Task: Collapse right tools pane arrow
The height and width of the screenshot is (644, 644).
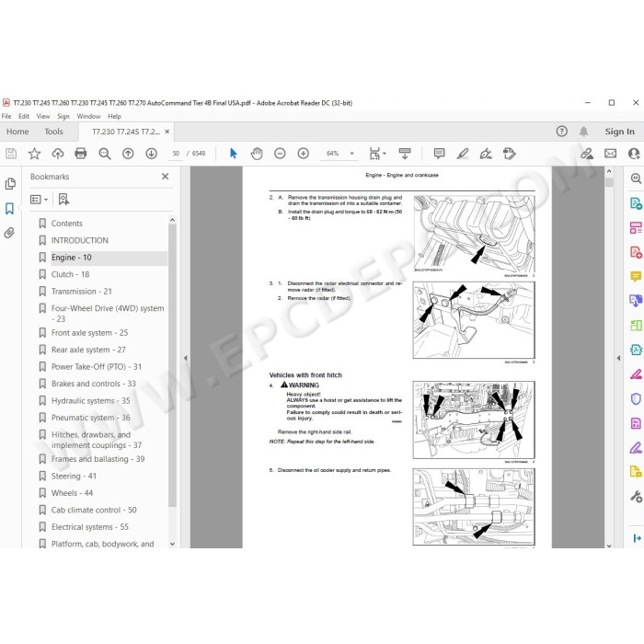Action: click(618, 358)
